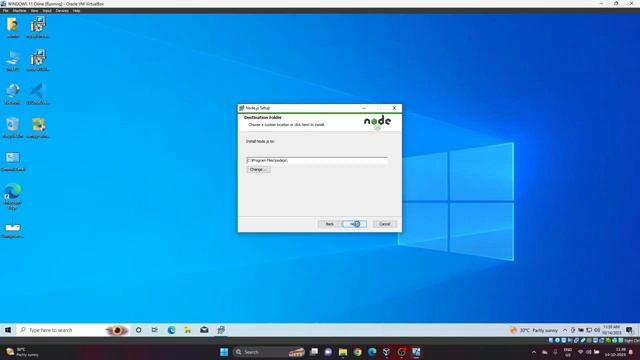The width and height of the screenshot is (640, 360).
Task: Click Next in the Node.js Setup dialog
Action: click(354, 224)
